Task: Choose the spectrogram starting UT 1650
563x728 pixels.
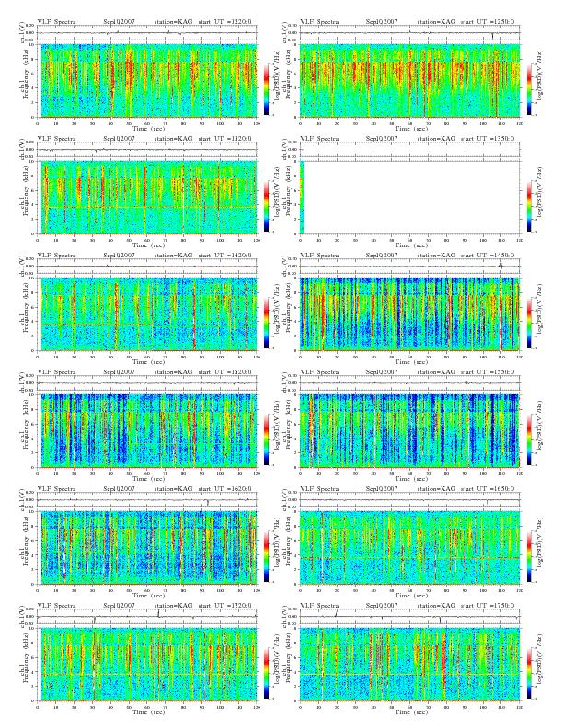Action: [x=409, y=548]
